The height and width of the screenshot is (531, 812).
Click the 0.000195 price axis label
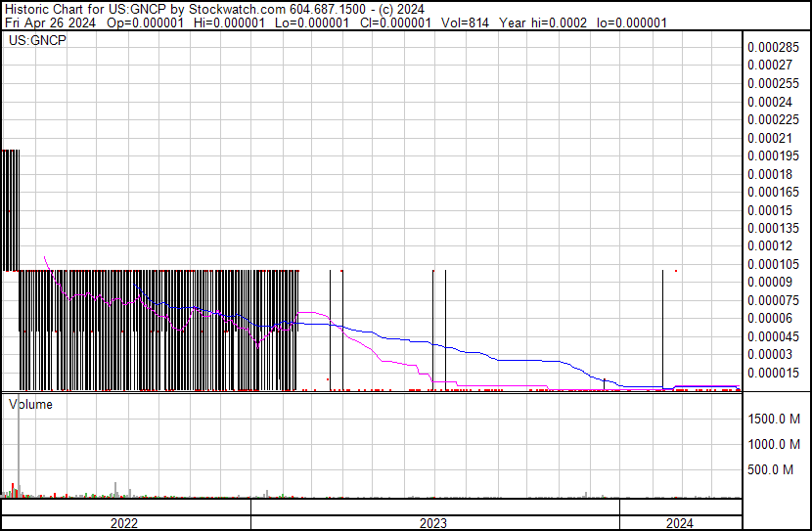(773, 155)
